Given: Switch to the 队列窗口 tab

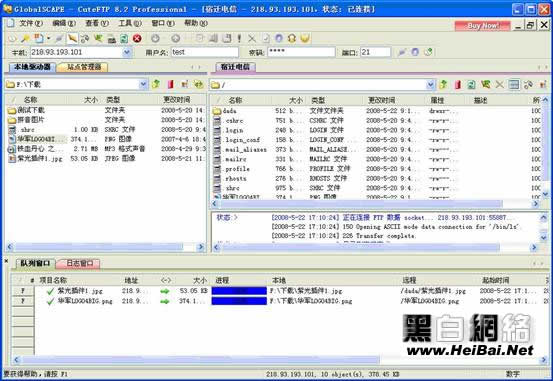Looking at the screenshot, I should [x=35, y=263].
